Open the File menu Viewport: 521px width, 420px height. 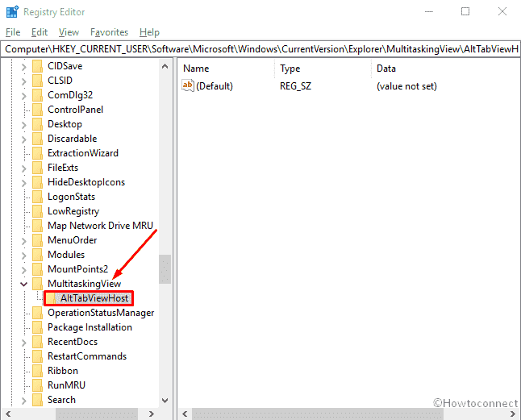pyautogui.click(x=13, y=32)
